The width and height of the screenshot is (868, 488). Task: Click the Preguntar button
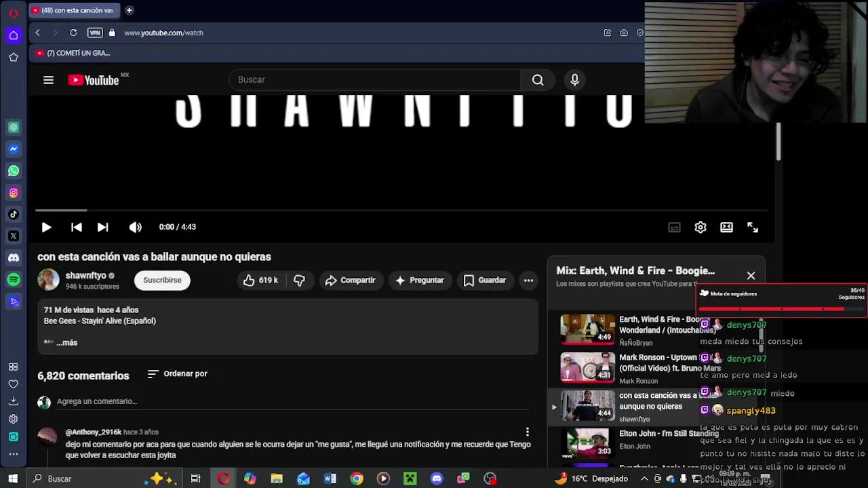[x=420, y=280]
